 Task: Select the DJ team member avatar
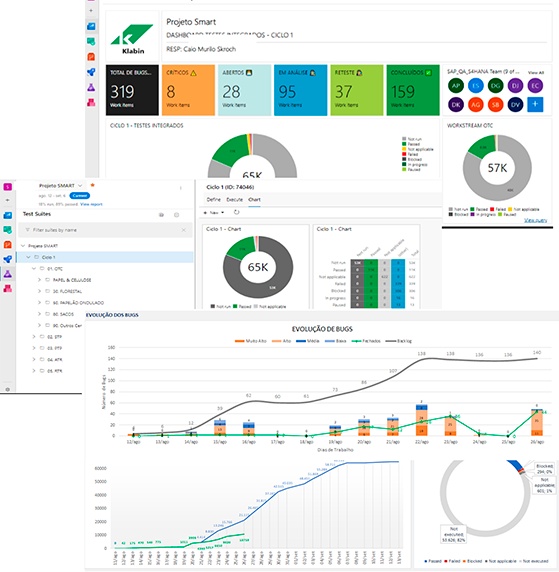click(515, 86)
